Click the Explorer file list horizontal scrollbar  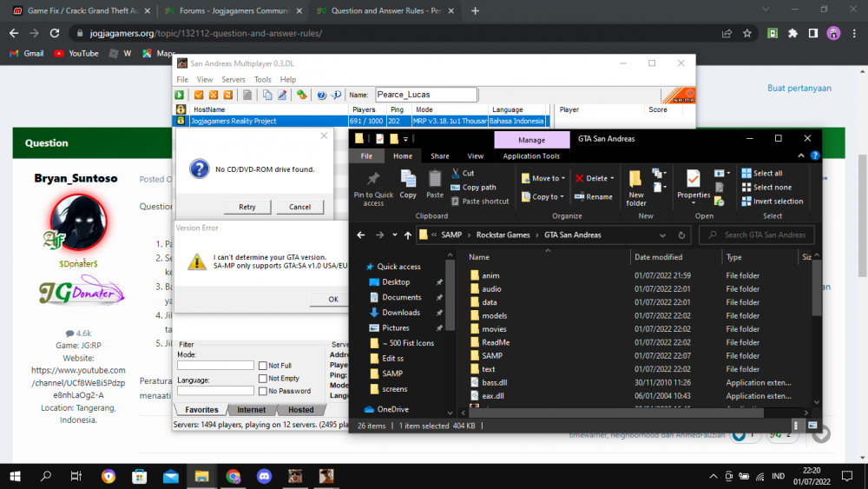click(616, 413)
